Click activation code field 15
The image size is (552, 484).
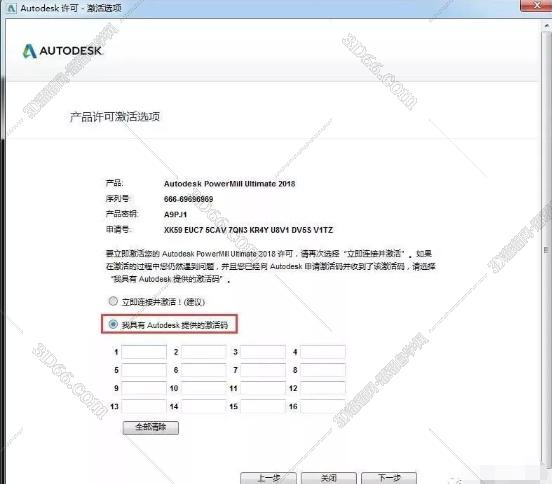point(263,407)
